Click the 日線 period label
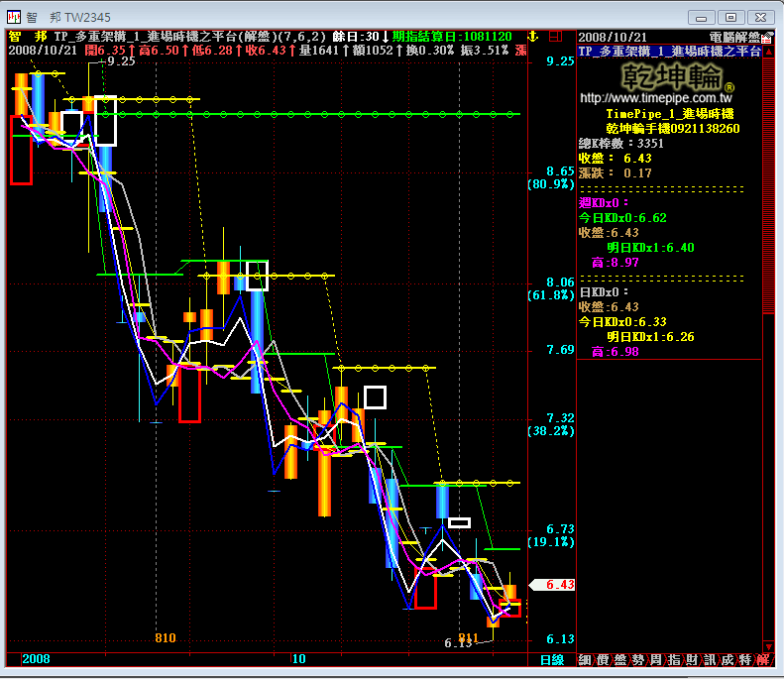This screenshot has height=679, width=784. point(552,659)
